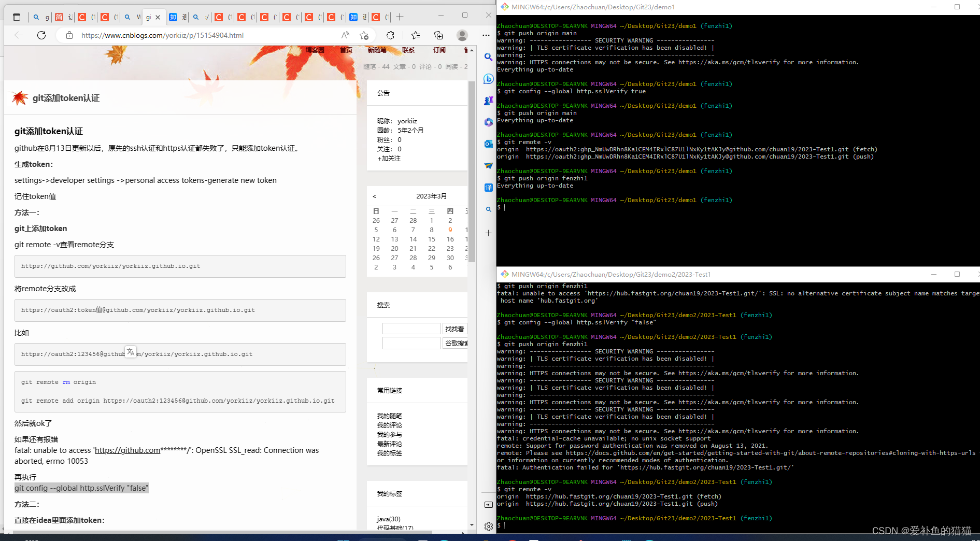Viewport: 980px width, 541px height.
Task: Open Bing Chat from the sidebar
Action: click(488, 79)
